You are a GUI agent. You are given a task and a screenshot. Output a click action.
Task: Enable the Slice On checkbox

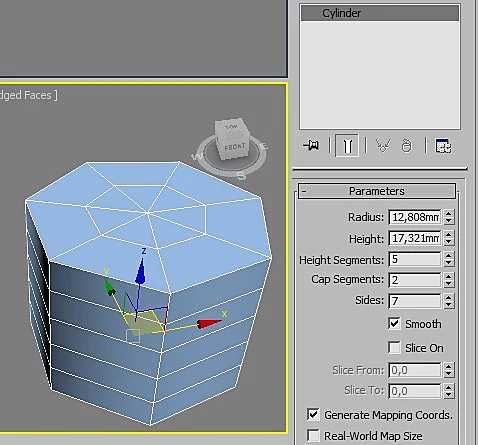(394, 348)
